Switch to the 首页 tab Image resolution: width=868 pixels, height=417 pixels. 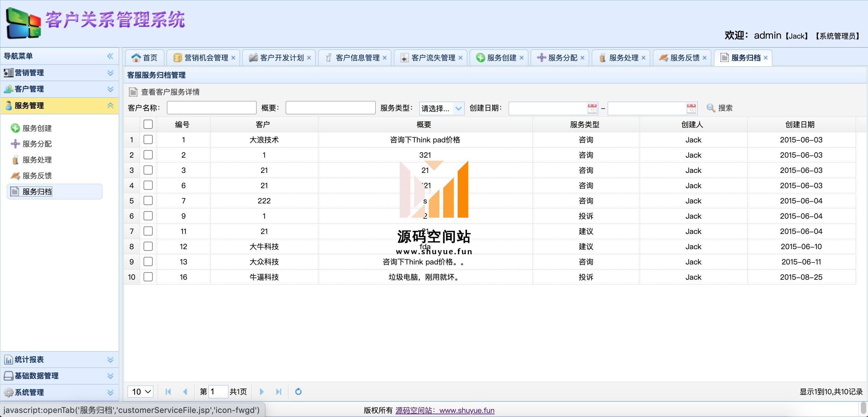click(x=145, y=58)
